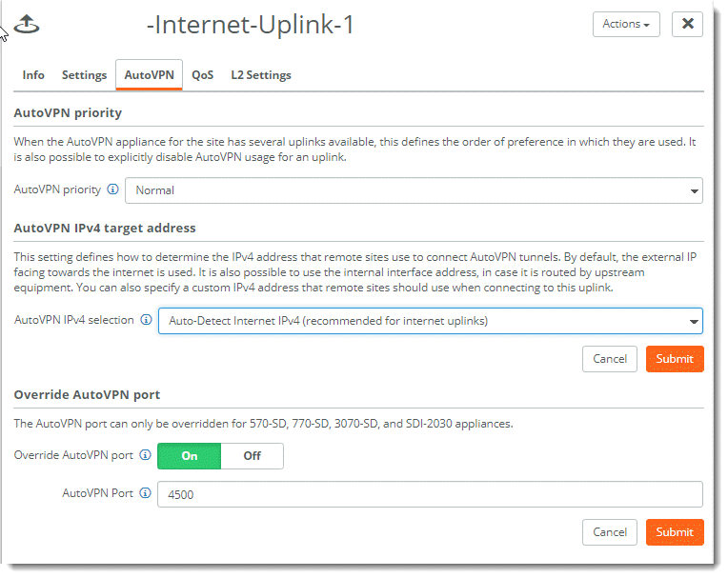Expand the AutoVPN IPv4 selection dropdown
This screenshot has height=578, width=728.
tap(430, 321)
